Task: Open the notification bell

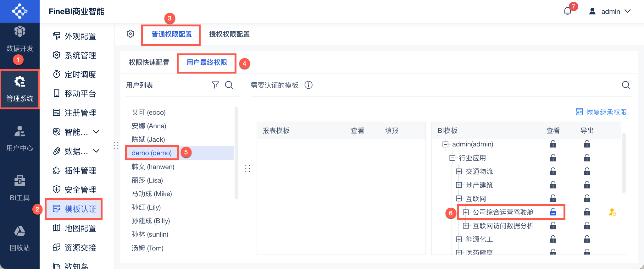Action: 567,11
